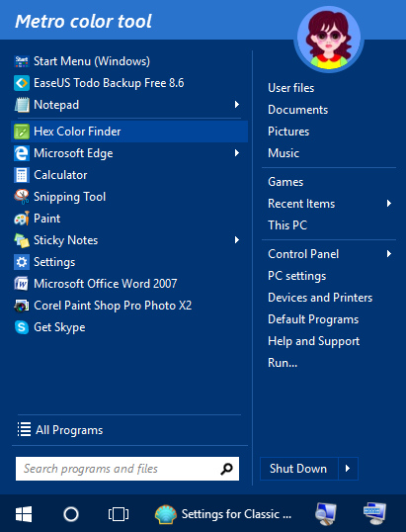Open EaseUS Todo Backup icon
406x532 pixels.
[x=22, y=83]
